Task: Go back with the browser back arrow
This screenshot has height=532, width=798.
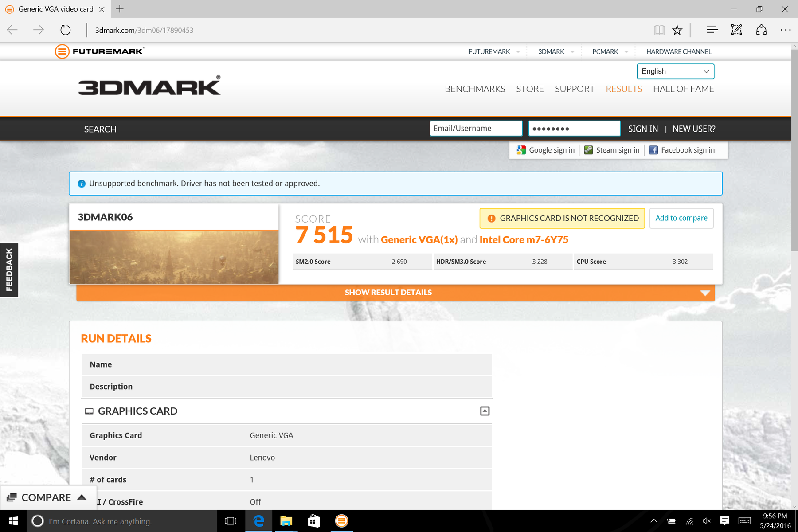Action: point(12,30)
